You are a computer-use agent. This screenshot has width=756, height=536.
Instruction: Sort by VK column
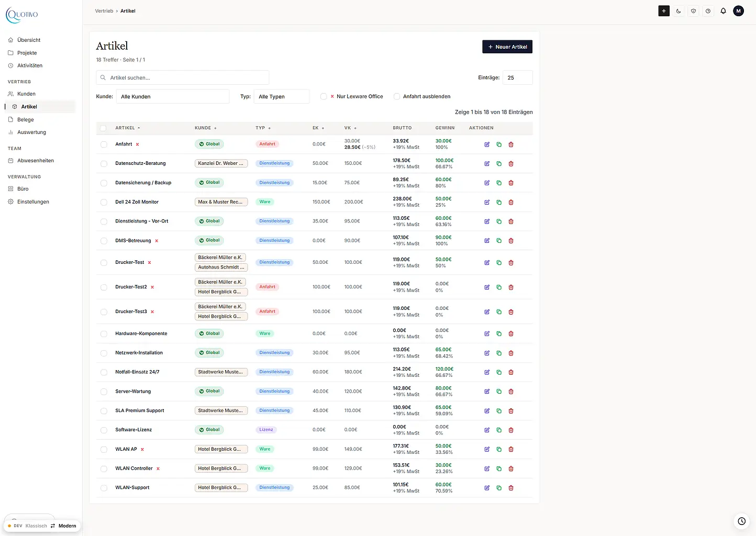(x=350, y=128)
